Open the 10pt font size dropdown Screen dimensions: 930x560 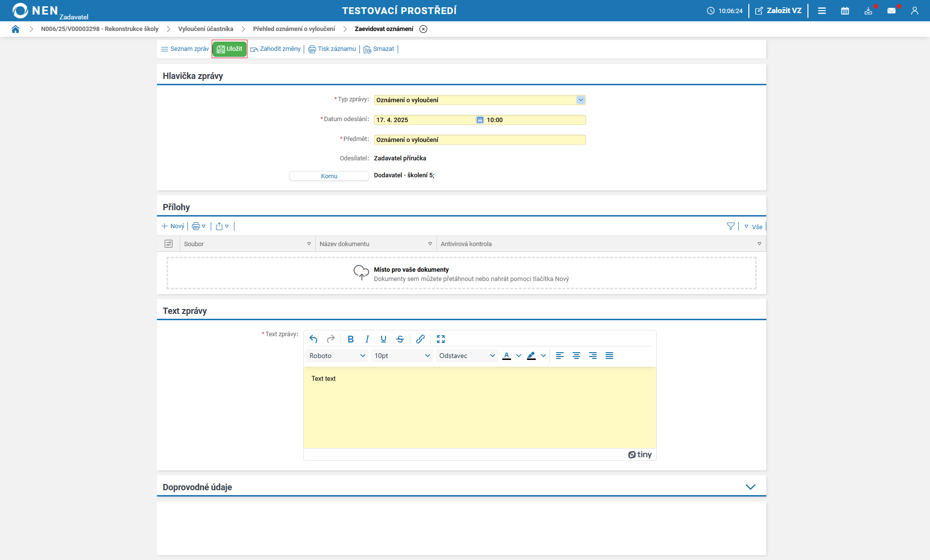click(x=402, y=356)
